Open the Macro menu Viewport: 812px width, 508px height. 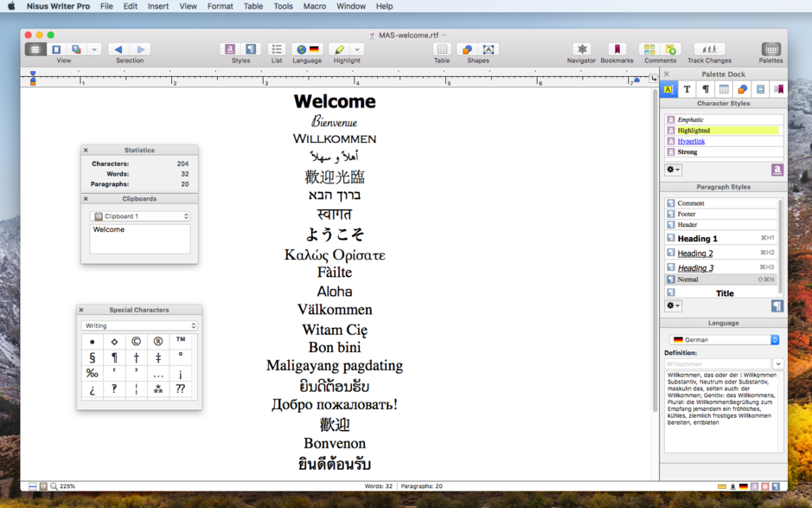tap(315, 6)
